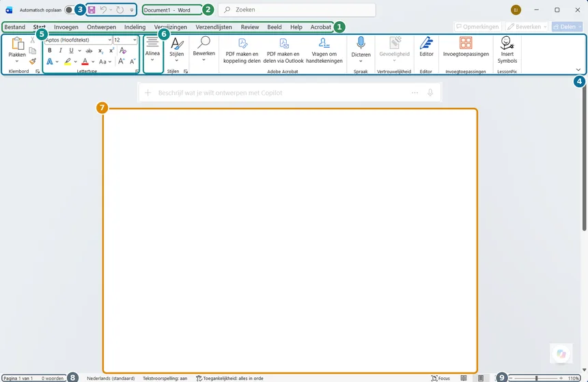Image resolution: width=588 pixels, height=382 pixels.
Task: Switch to the Beeld tab
Action: pyautogui.click(x=275, y=27)
